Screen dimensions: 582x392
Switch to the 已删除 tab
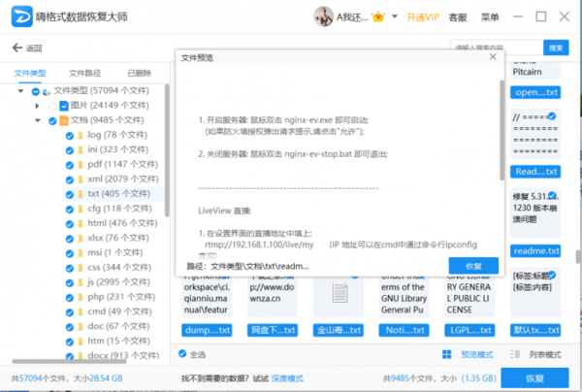[x=140, y=73]
